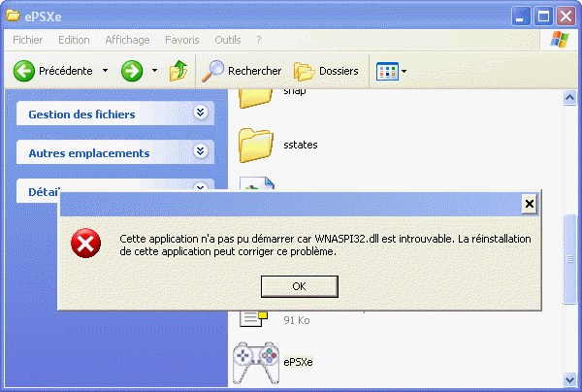Image resolution: width=582 pixels, height=392 pixels.
Task: Click the ePSXe title bar folder icon
Action: pos(13,16)
